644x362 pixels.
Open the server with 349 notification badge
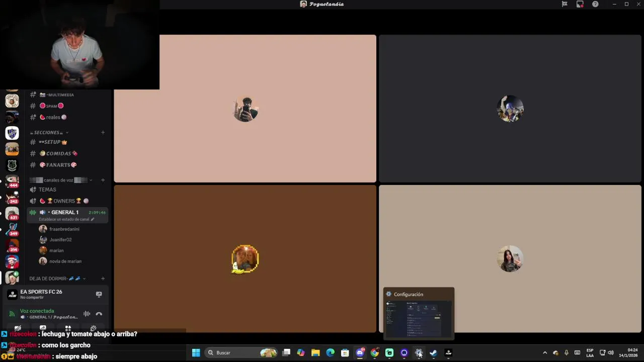click(12, 230)
